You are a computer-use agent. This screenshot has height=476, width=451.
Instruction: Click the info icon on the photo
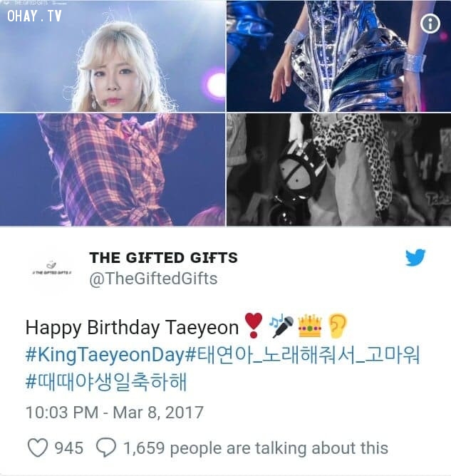coord(430,24)
